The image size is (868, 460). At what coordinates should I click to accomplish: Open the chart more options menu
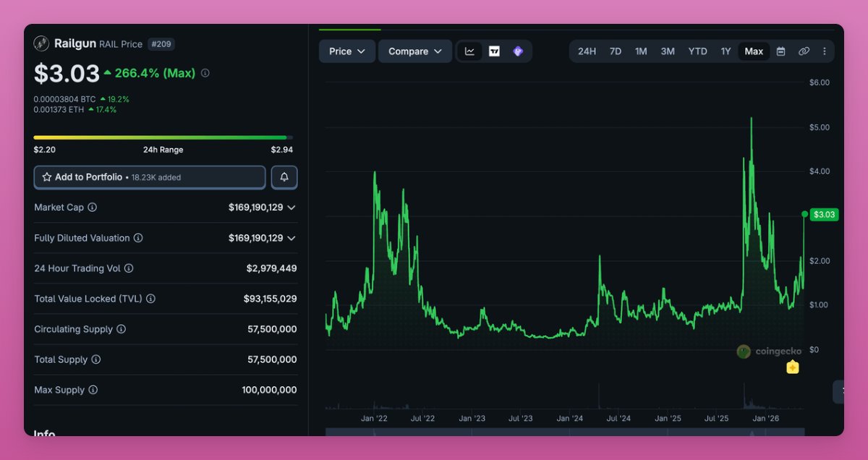(825, 51)
